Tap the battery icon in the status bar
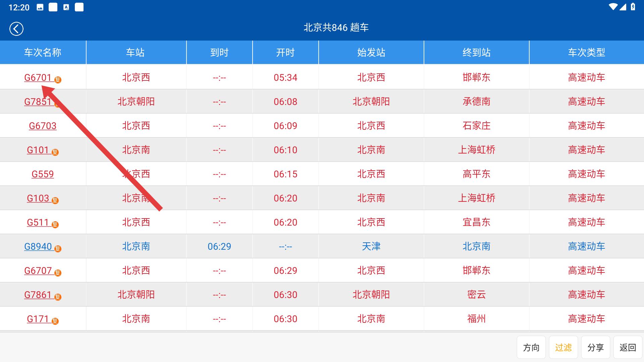 point(633,7)
